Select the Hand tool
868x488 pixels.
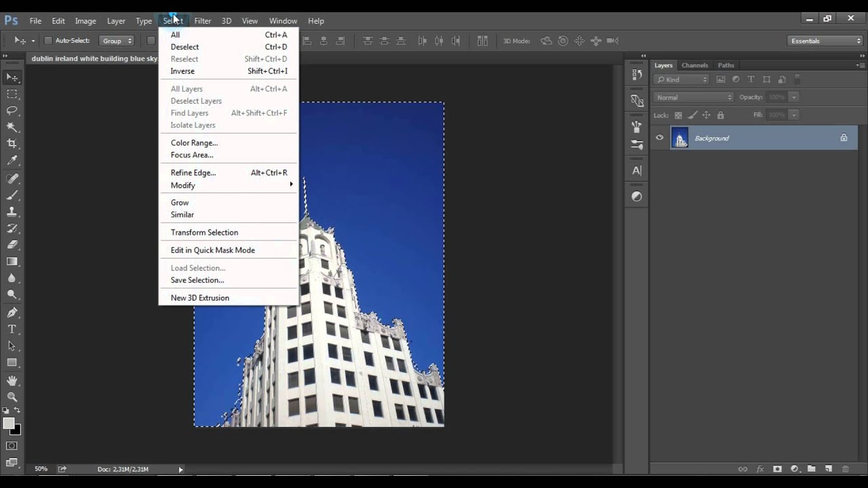pyautogui.click(x=12, y=381)
